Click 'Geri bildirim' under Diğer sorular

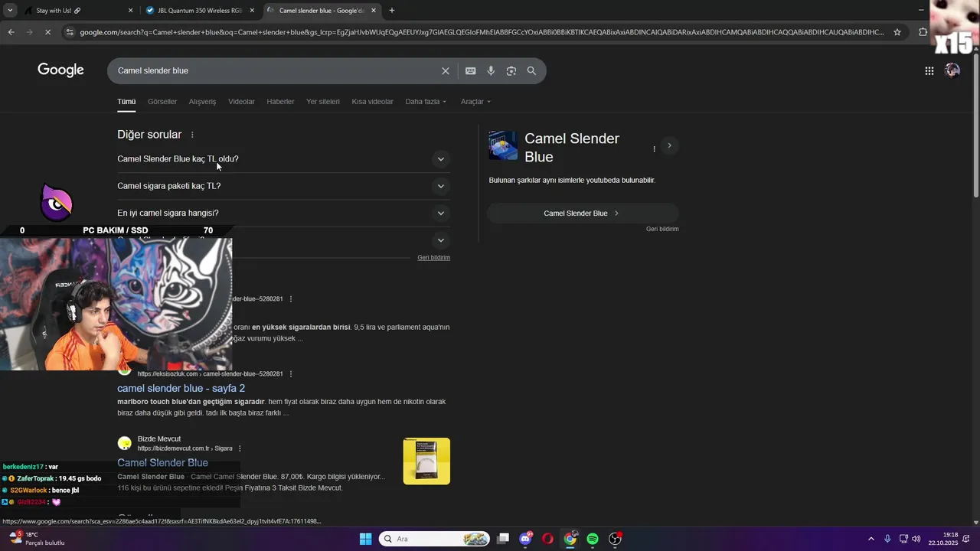coord(433,258)
